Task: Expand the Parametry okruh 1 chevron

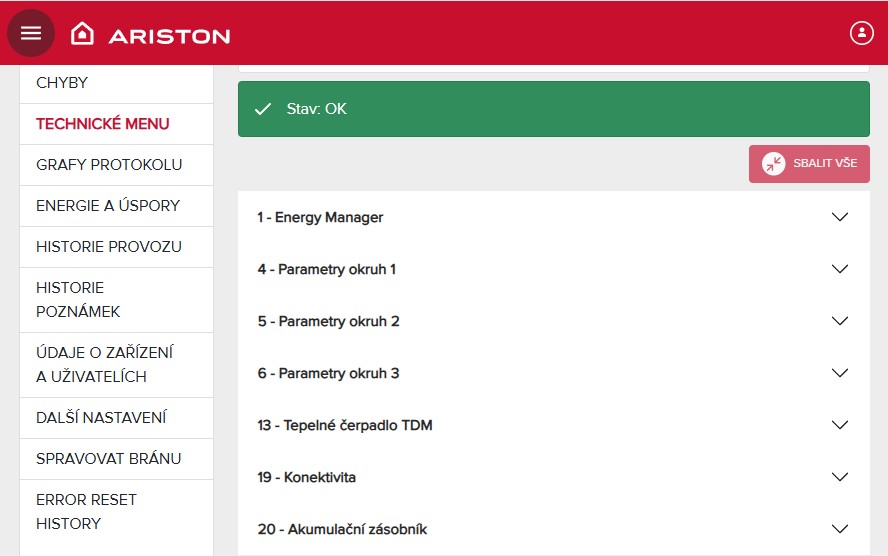Action: coord(839,269)
